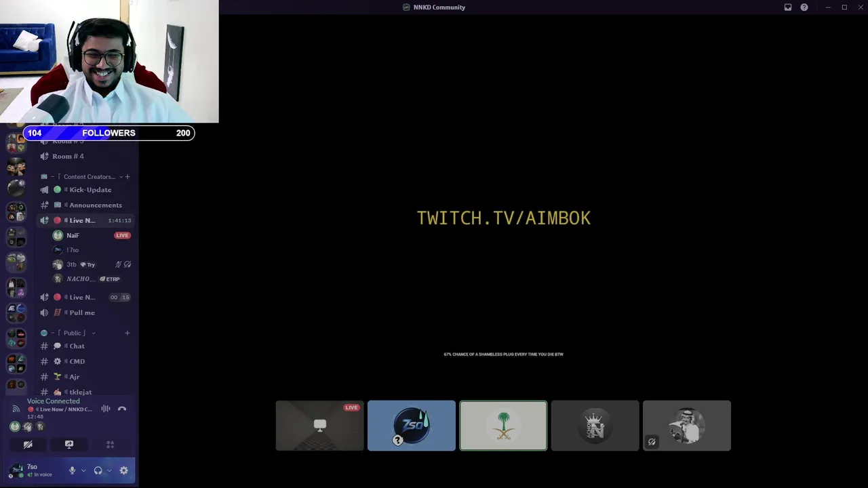Open Live Now / NNKD C... voice channel link

[61, 409]
